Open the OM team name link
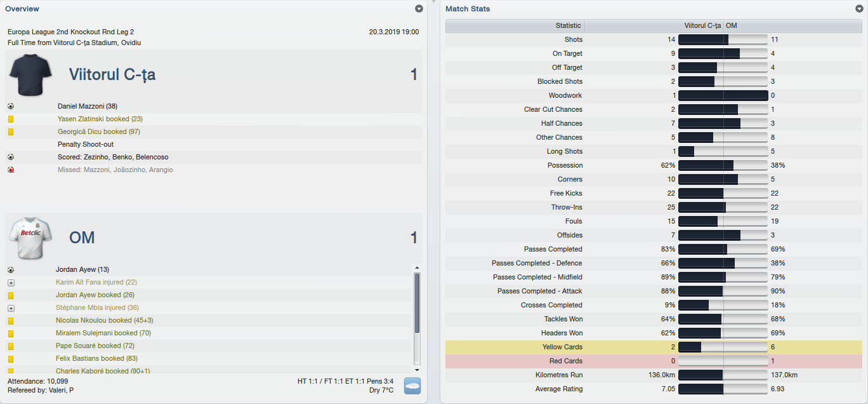This screenshot has width=868, height=404. coord(82,238)
